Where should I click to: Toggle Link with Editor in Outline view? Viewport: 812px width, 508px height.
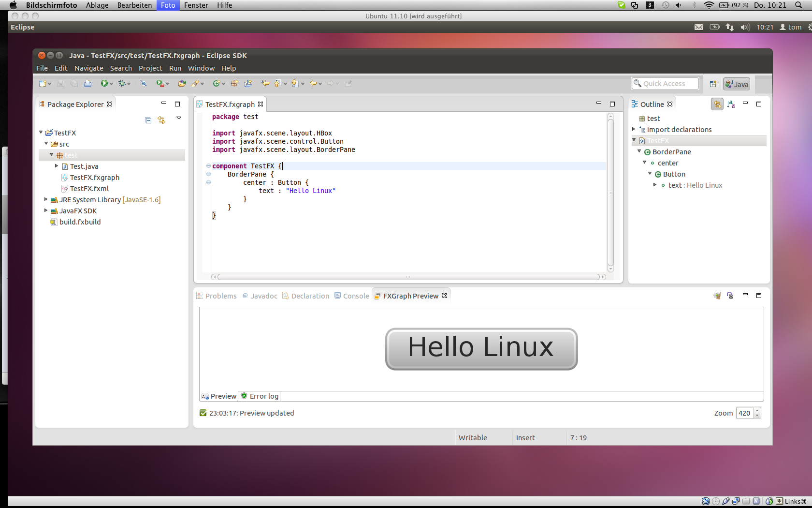click(x=717, y=105)
